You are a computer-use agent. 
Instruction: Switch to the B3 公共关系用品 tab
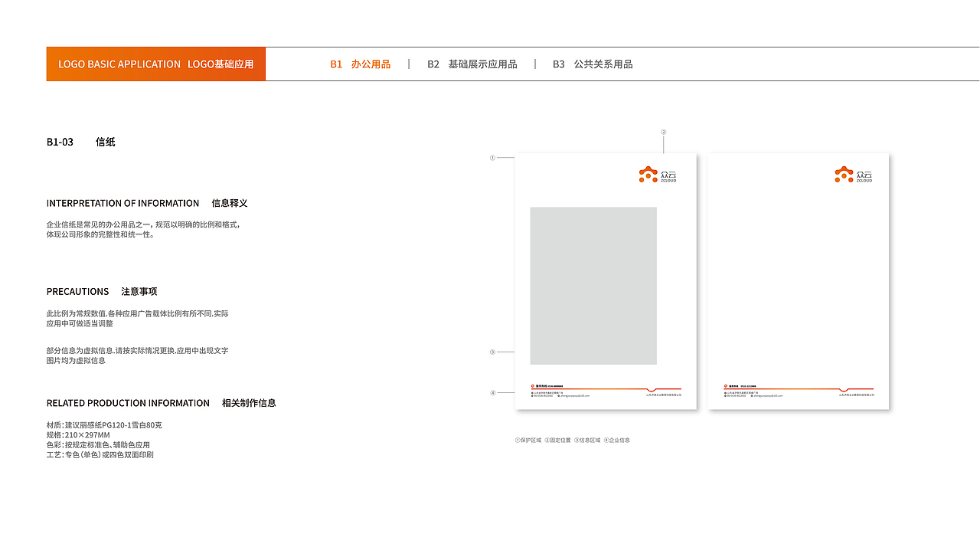coord(593,64)
